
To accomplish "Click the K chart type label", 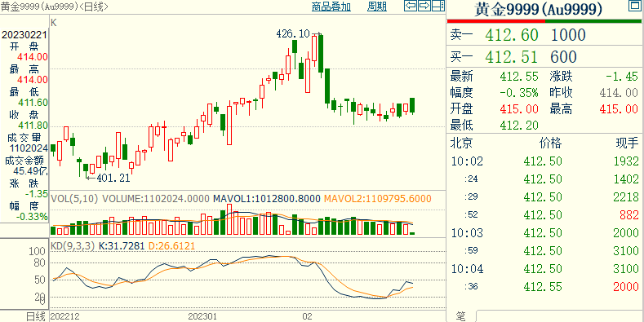I will pyautogui.click(x=54, y=22).
